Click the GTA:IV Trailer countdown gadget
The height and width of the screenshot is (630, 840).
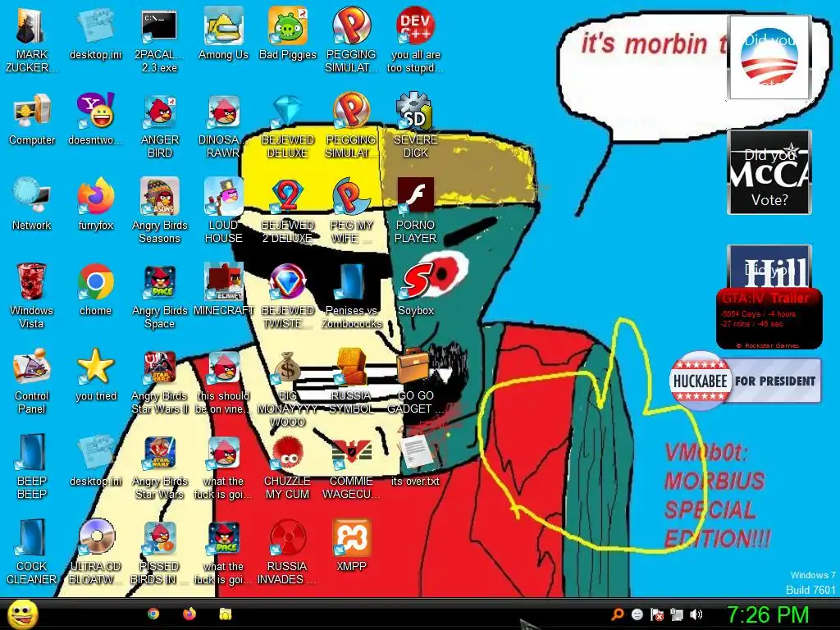[769, 319]
